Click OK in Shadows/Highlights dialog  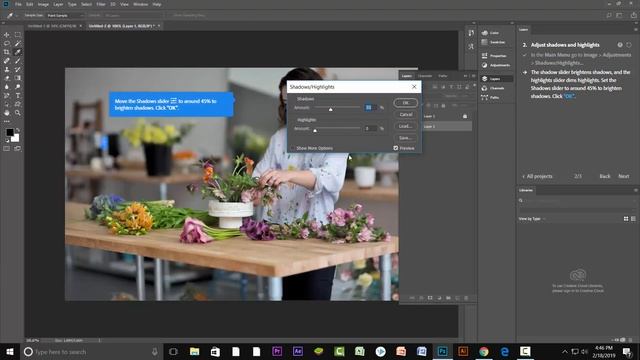pyautogui.click(x=406, y=103)
